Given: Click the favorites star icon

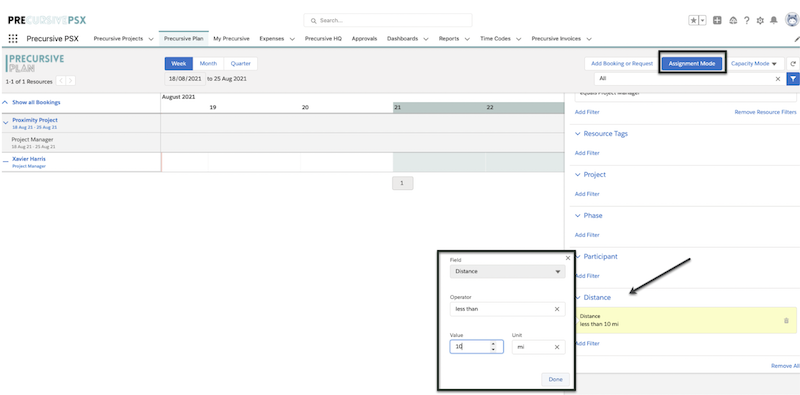Looking at the screenshot, I should tap(693, 20).
